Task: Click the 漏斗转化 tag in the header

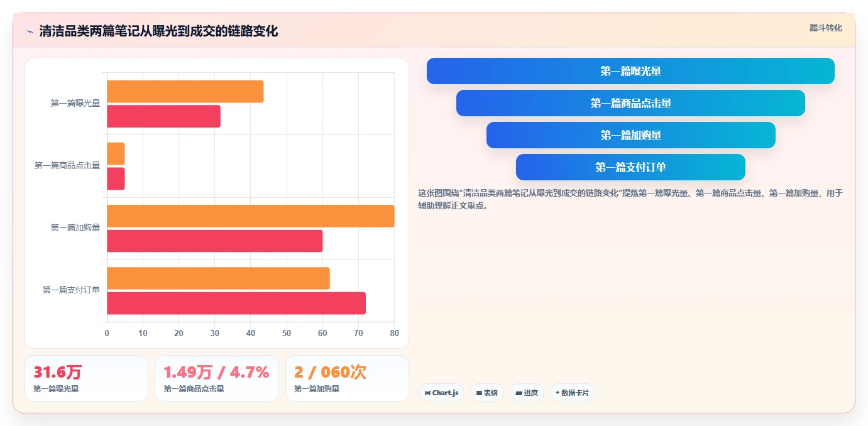Action: point(825,28)
